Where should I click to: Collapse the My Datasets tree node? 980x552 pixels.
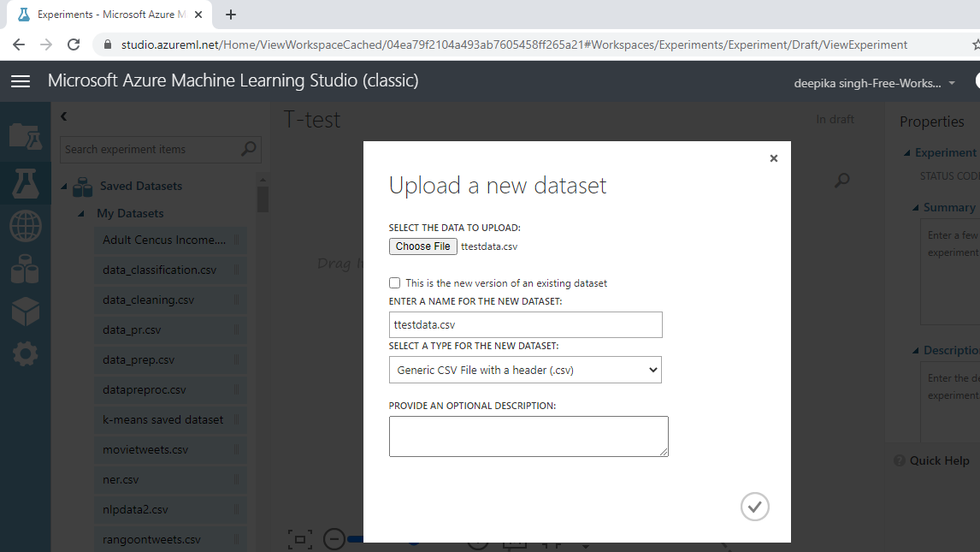click(81, 214)
